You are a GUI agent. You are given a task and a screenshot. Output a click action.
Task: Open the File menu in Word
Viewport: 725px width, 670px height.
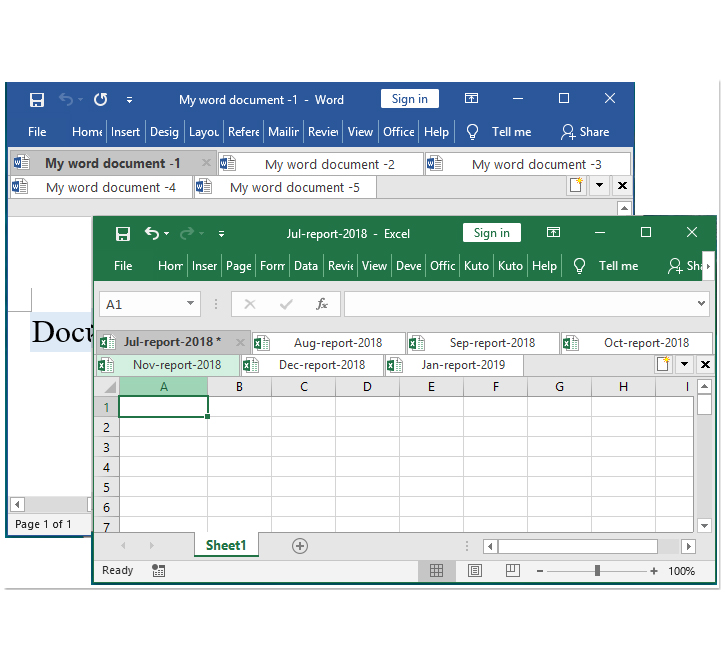37,132
